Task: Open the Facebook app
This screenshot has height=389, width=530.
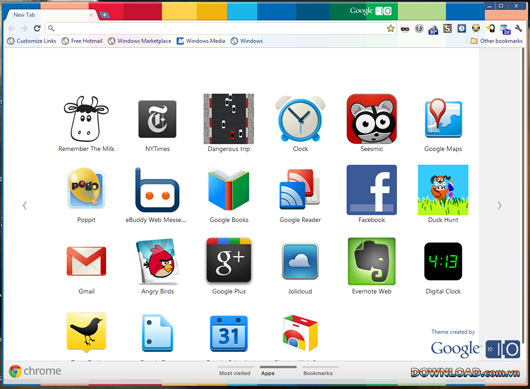Action: [x=371, y=190]
